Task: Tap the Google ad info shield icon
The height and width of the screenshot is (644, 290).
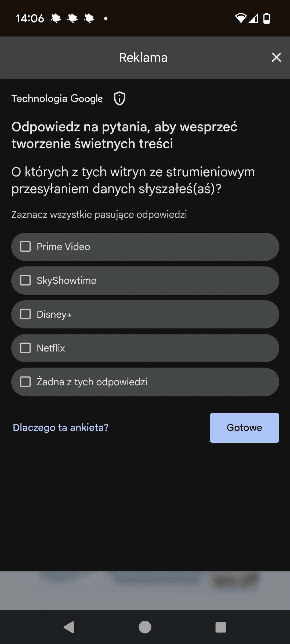Action: tap(119, 98)
